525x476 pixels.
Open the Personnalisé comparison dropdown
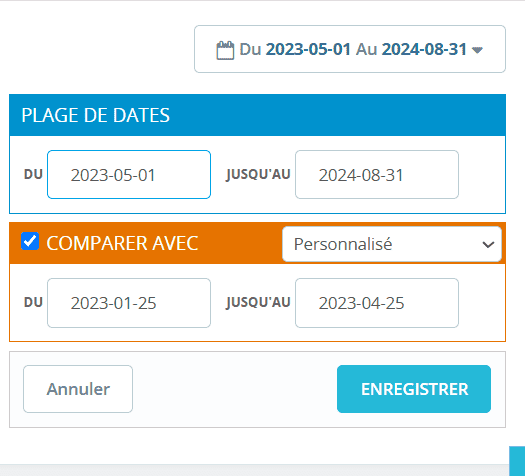tap(392, 244)
